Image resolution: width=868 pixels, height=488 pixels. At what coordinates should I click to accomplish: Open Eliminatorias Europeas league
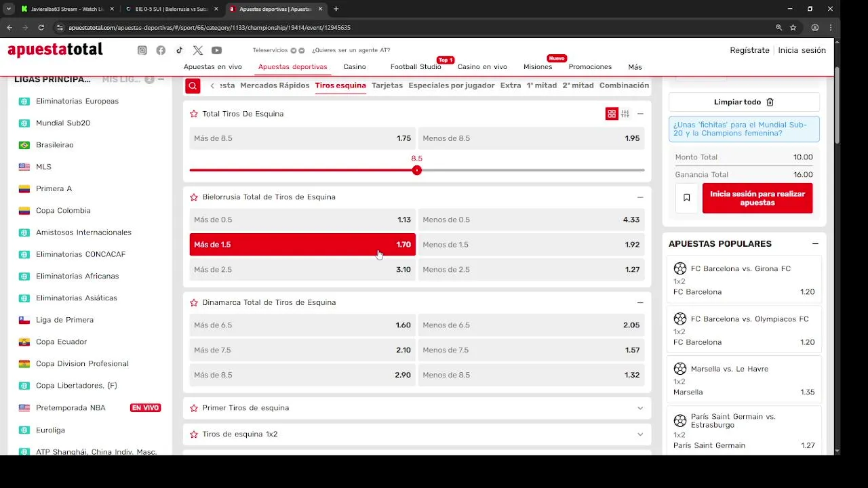[77, 101]
